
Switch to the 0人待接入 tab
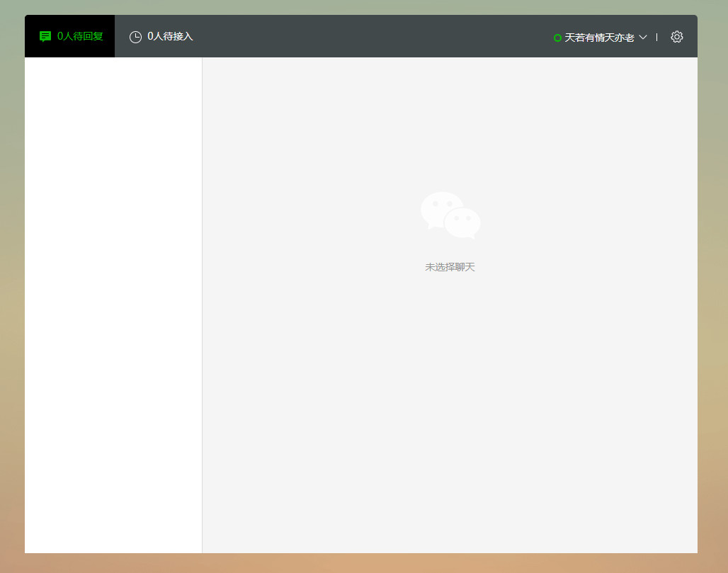pyautogui.click(x=161, y=36)
